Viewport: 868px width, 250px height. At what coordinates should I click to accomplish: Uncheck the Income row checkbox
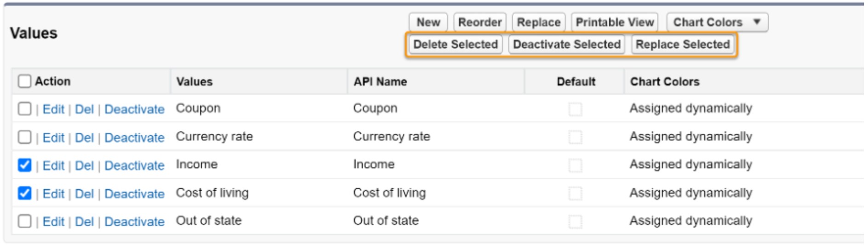pos(24,165)
